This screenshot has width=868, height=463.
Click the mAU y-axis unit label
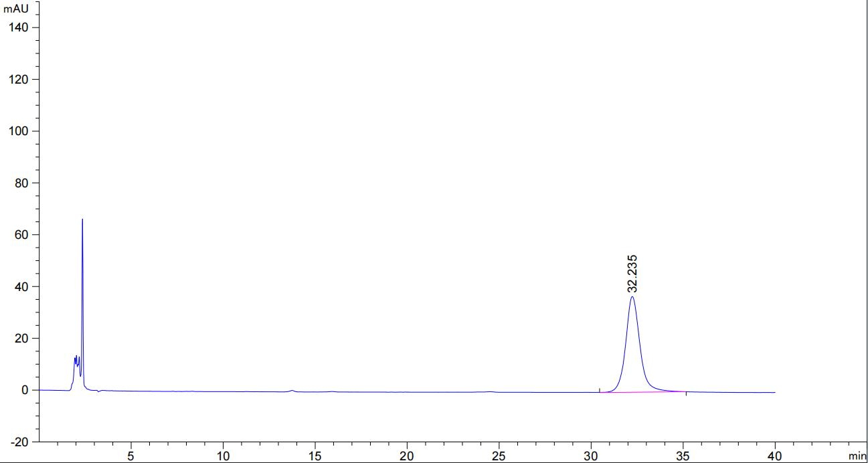pos(16,8)
